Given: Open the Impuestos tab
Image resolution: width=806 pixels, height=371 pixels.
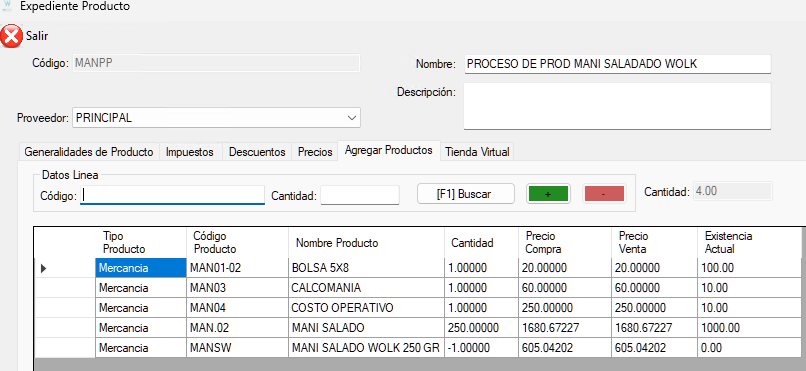Looking at the screenshot, I should [190, 152].
